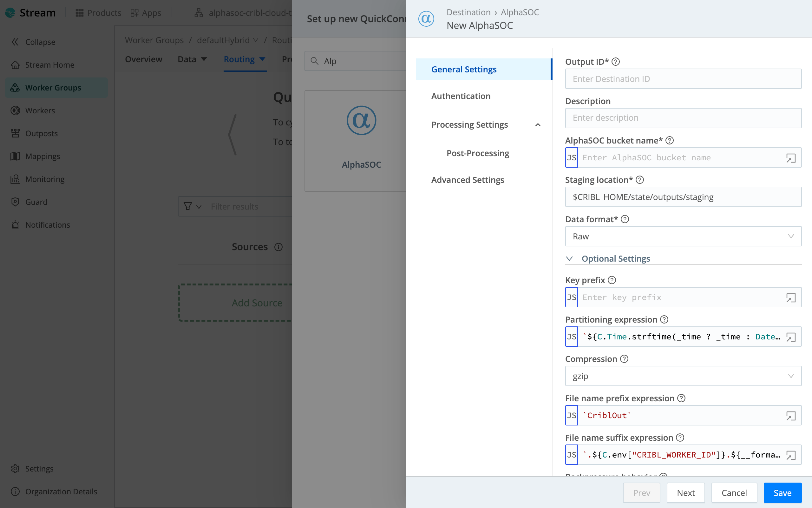Click the Workers icon in sidebar

pos(15,110)
